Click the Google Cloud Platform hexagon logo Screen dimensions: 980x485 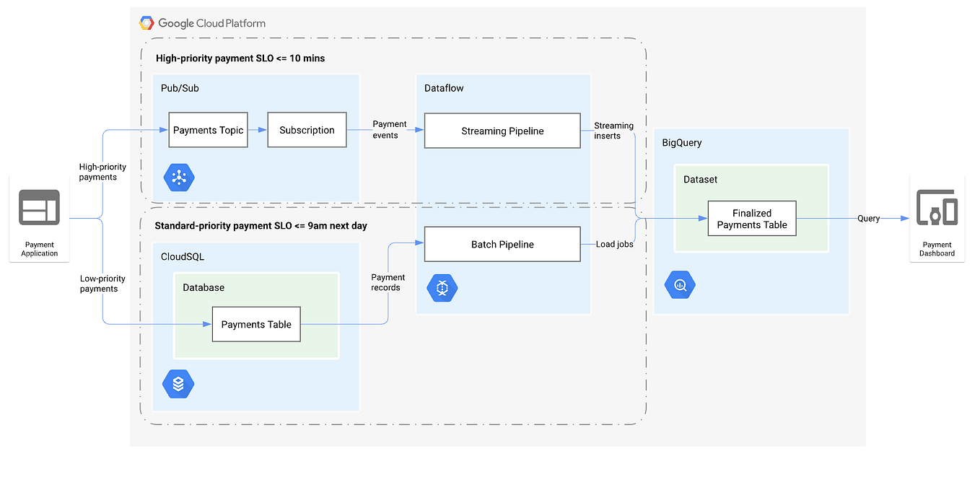(x=146, y=23)
